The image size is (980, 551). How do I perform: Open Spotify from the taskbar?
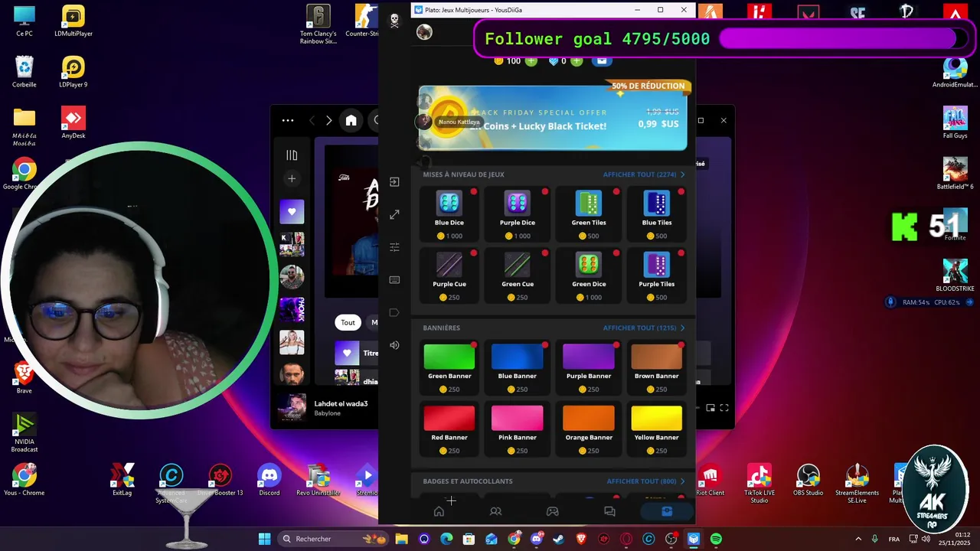[716, 539]
